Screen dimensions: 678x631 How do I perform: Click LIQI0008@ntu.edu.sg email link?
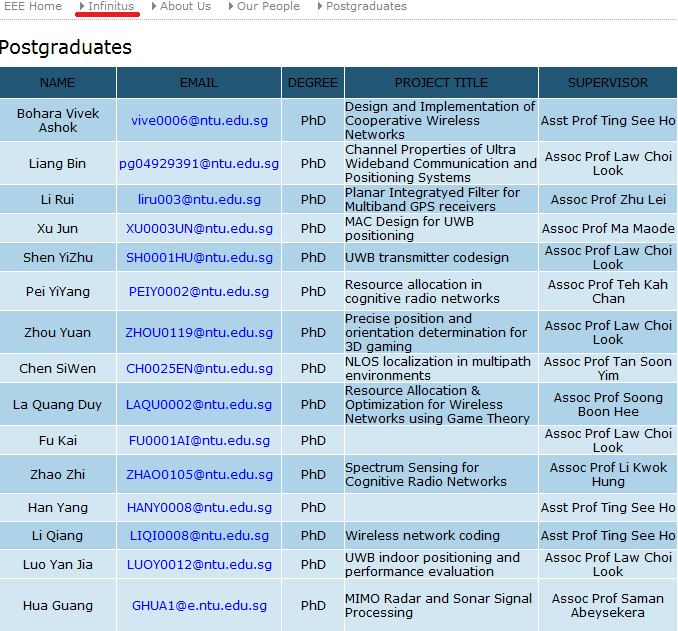tap(199, 536)
